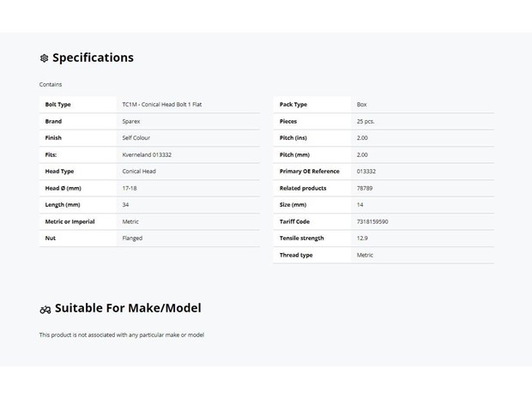
Task: Select the Specifications heading
Action: [93, 57]
